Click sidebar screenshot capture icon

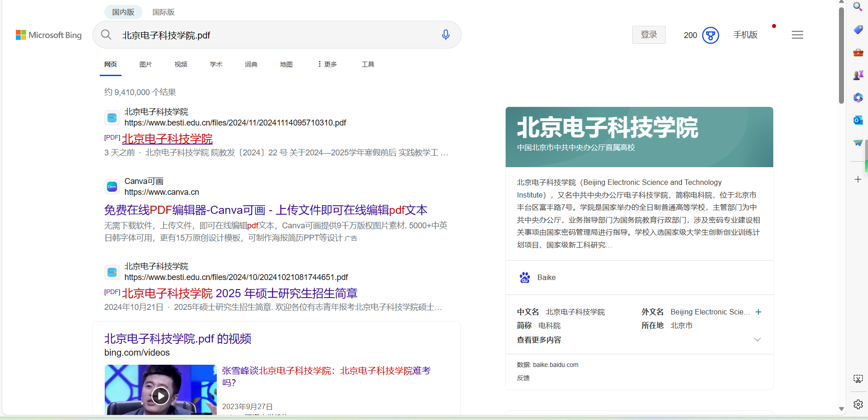pyautogui.click(x=858, y=379)
